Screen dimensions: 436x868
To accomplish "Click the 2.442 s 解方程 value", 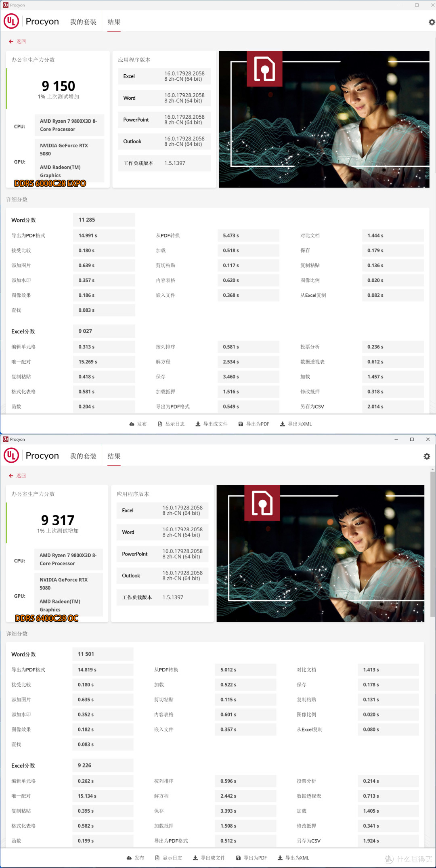I will tap(245, 796).
